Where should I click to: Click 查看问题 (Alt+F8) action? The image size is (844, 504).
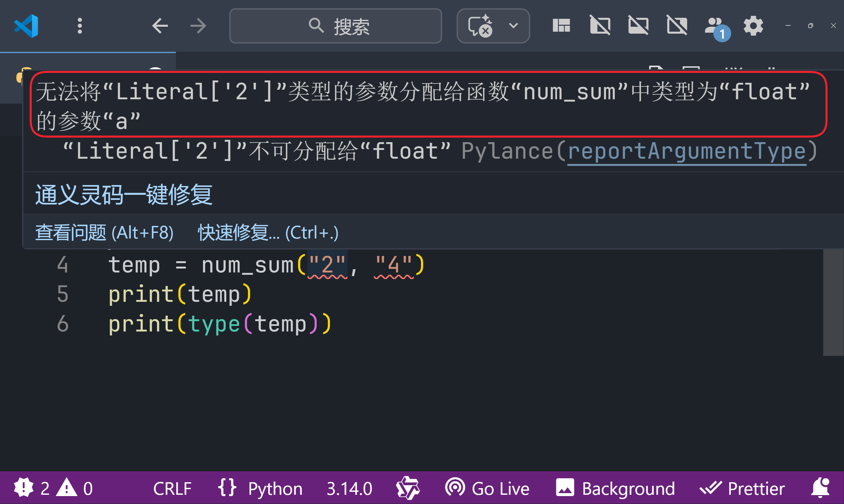click(x=104, y=233)
